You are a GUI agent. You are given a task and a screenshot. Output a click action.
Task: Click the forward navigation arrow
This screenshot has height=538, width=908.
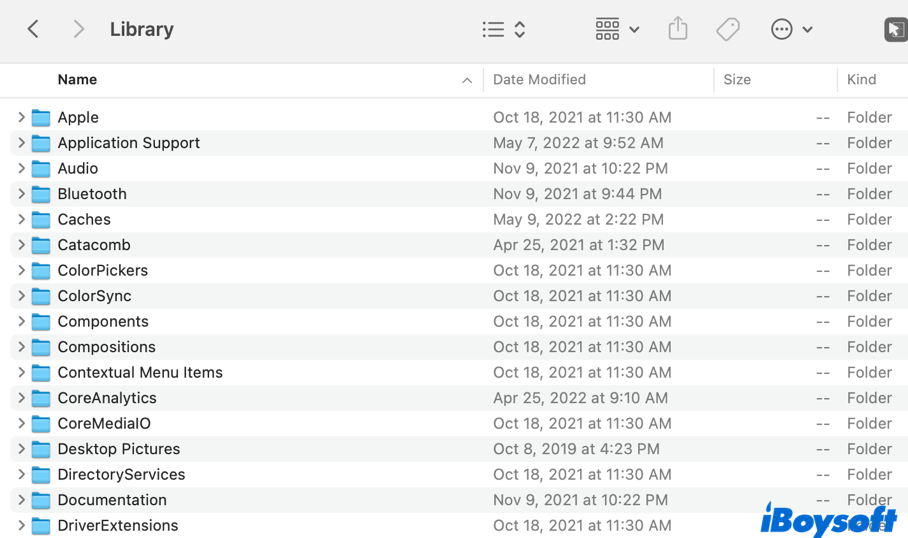[78, 29]
